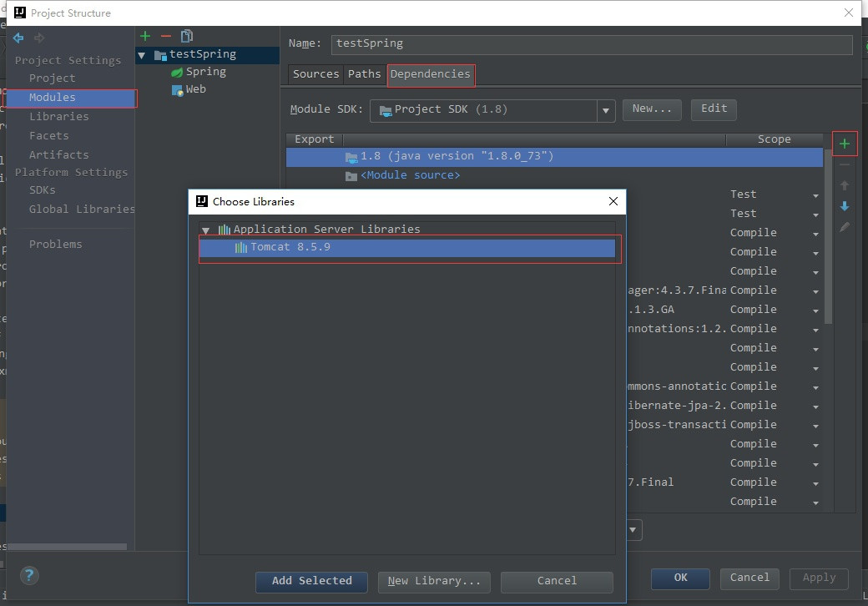Close the Choose Libraries dialog
The image size is (868, 606).
[x=613, y=201]
